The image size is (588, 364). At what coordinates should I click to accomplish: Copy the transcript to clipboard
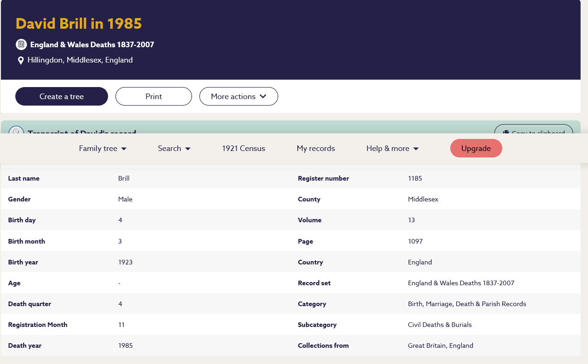533,130
